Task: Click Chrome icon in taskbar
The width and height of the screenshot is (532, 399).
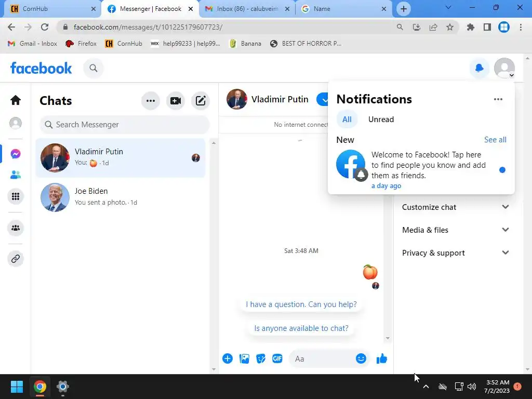Action: 39,387
